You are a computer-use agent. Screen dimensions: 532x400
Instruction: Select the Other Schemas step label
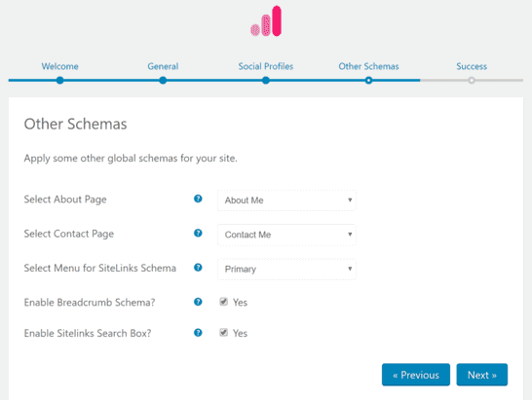pyautogui.click(x=368, y=66)
